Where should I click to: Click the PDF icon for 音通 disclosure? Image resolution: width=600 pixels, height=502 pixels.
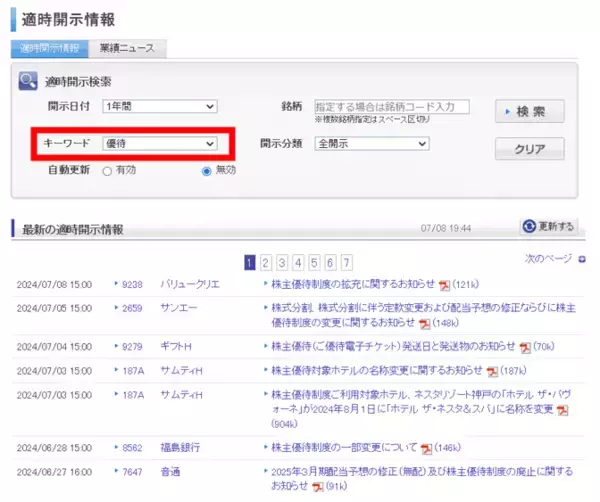[x=318, y=487]
